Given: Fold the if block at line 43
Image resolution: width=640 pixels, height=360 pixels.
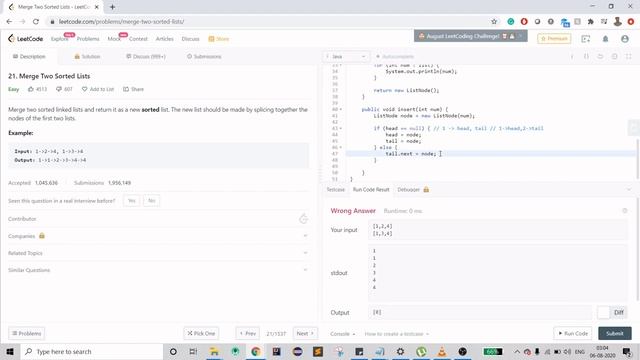Looking at the screenshot, I should pyautogui.click(x=341, y=128).
